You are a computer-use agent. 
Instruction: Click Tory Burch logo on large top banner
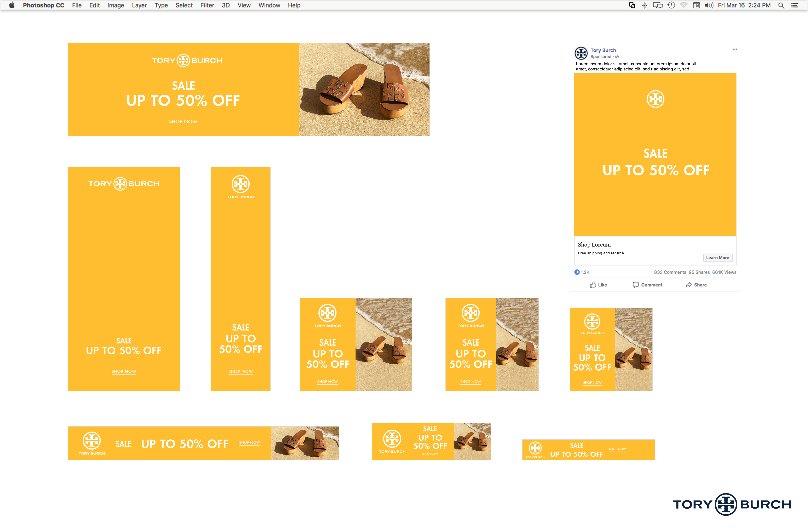tap(187, 60)
